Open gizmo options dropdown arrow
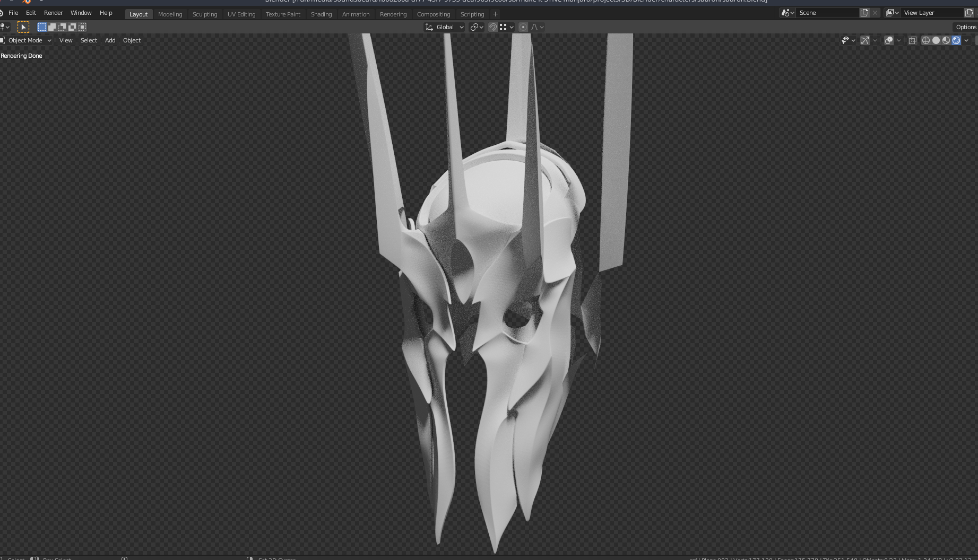The height and width of the screenshot is (560, 978). [875, 40]
